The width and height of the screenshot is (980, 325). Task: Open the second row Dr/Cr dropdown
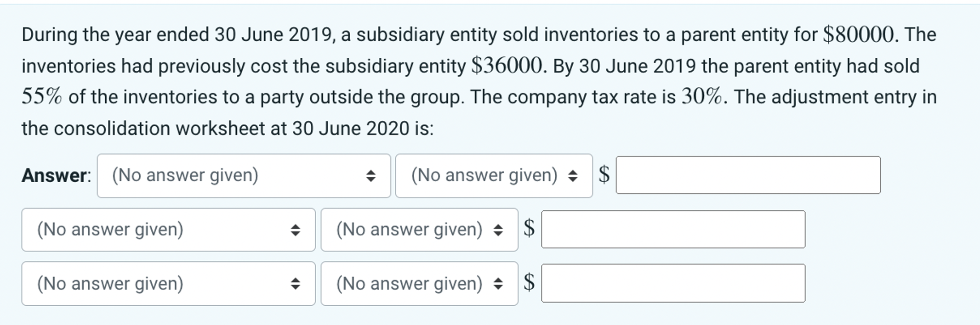(419, 229)
